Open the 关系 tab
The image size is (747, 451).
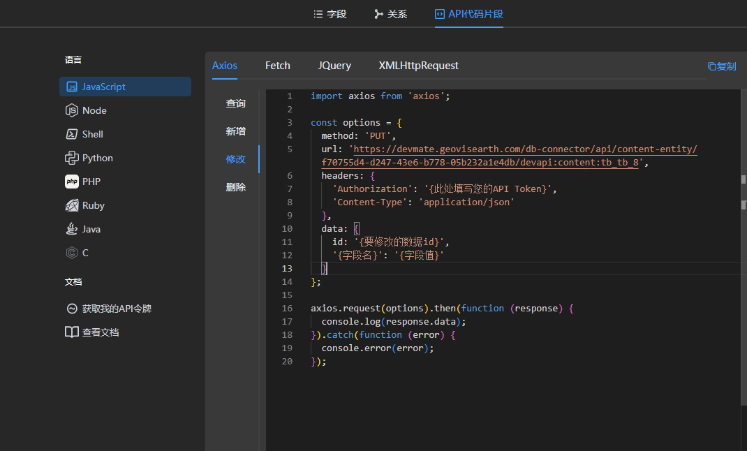(x=390, y=14)
